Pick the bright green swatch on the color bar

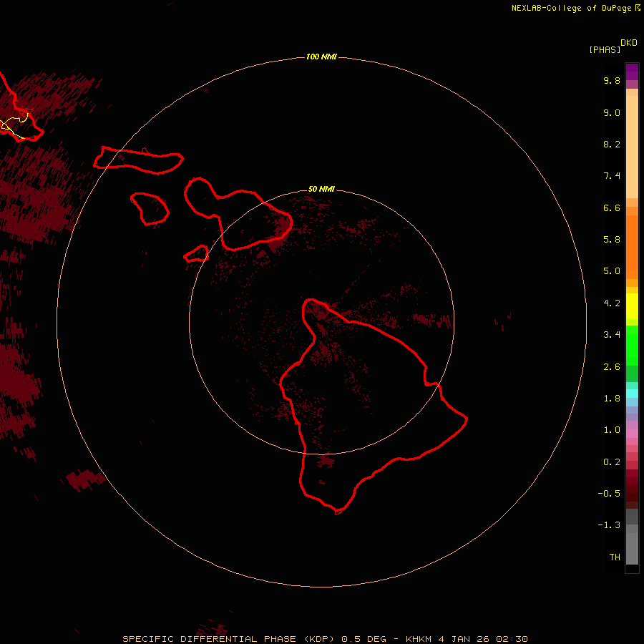coord(632,346)
